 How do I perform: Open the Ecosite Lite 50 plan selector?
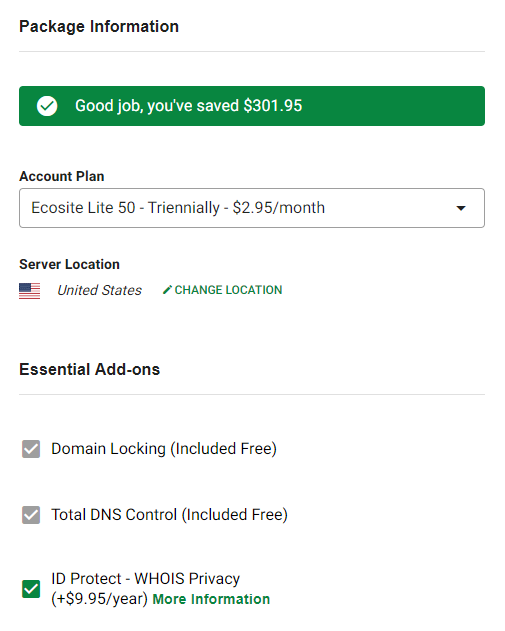[x=252, y=208]
